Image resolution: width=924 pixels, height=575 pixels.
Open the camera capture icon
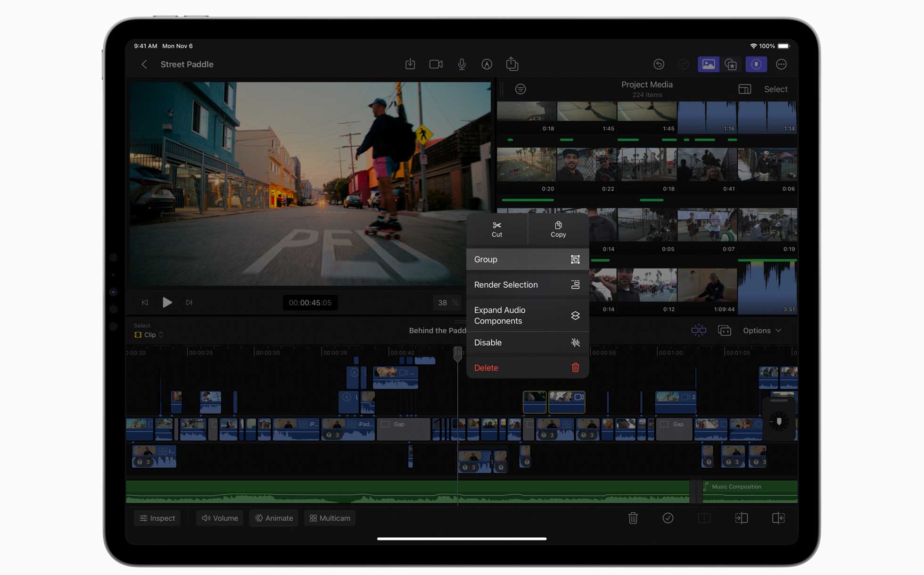pos(436,64)
